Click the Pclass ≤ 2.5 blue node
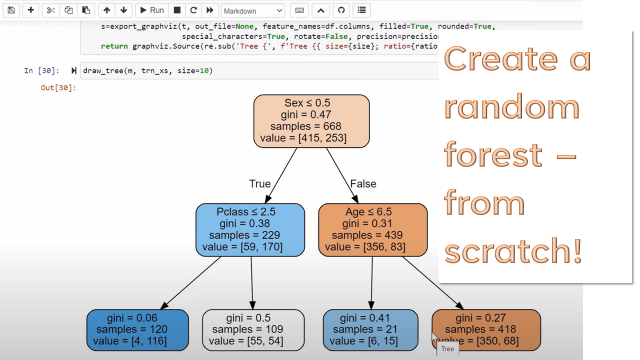640x360 pixels. tap(250, 230)
